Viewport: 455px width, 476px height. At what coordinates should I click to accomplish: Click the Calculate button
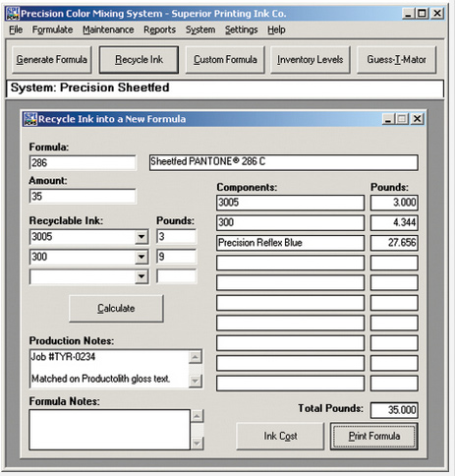(x=116, y=309)
